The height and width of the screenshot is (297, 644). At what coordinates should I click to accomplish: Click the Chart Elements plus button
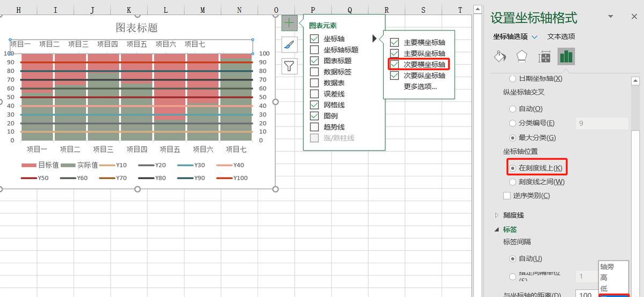pyautogui.click(x=289, y=23)
